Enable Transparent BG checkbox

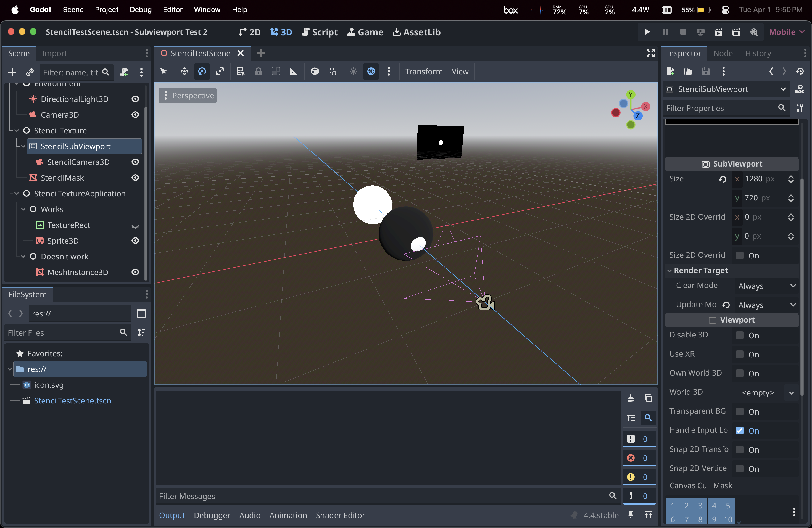[x=739, y=412]
